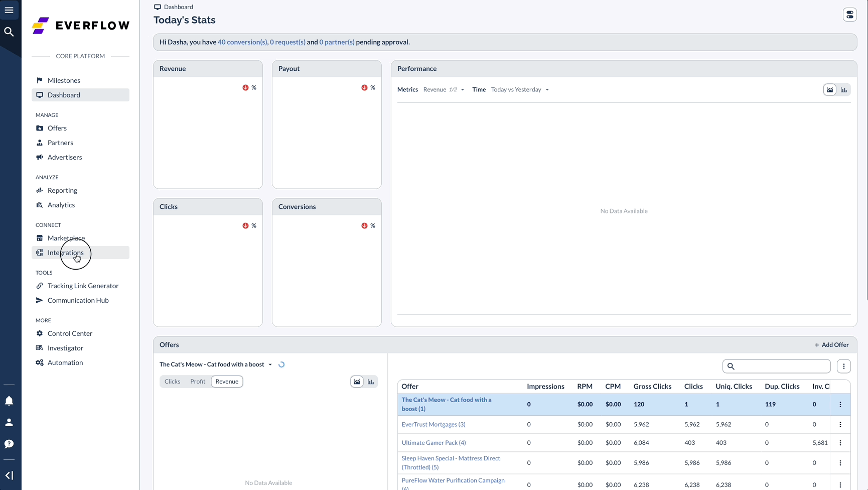Click the Reporting chart icon
Image resolution: width=868 pixels, height=490 pixels.
coord(40,190)
